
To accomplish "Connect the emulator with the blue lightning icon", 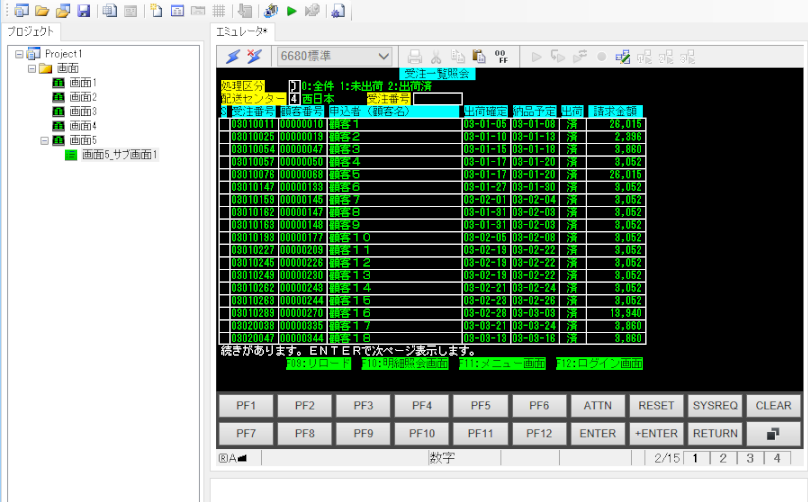I will tap(233, 56).
